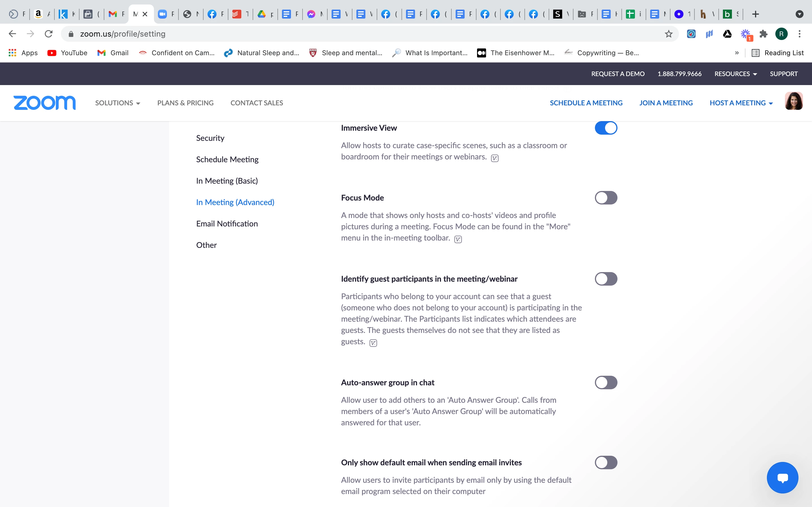Enable the Focus Mode toggle

pos(606,198)
